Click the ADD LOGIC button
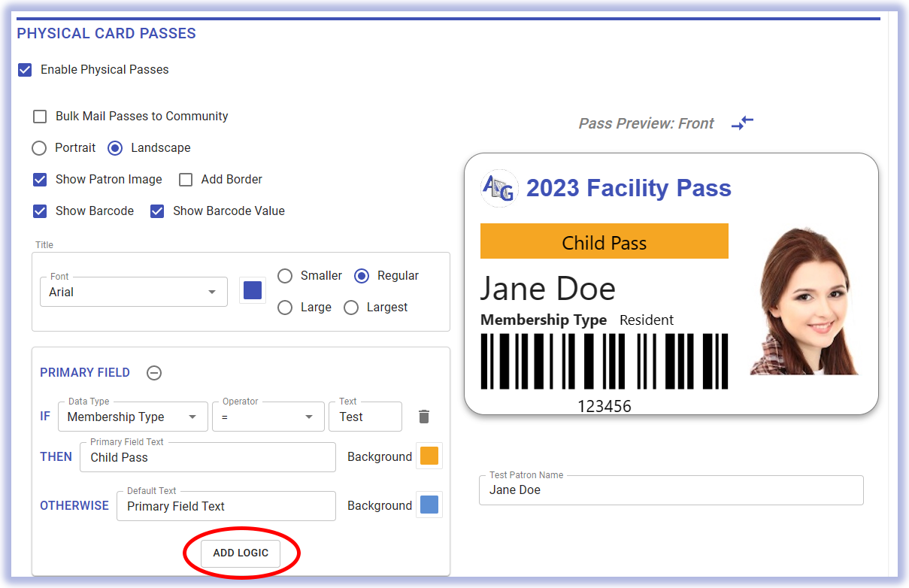 pyautogui.click(x=241, y=553)
